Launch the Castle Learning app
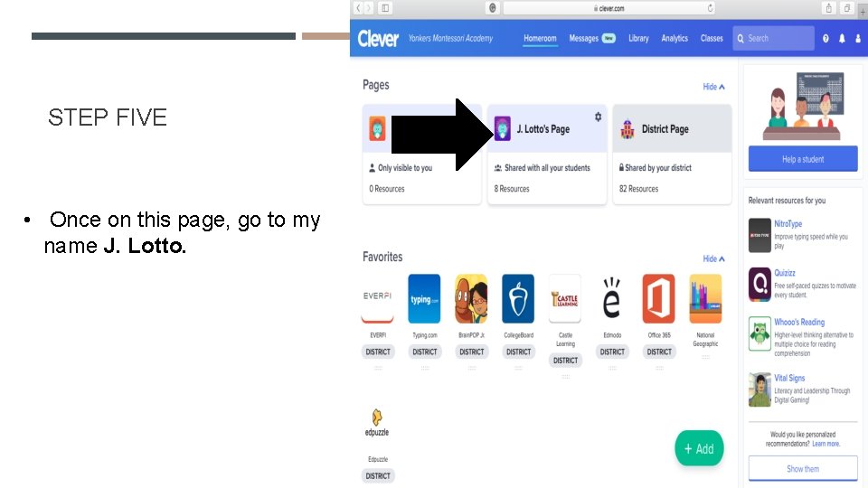This screenshot has width=868, height=488. 564,298
